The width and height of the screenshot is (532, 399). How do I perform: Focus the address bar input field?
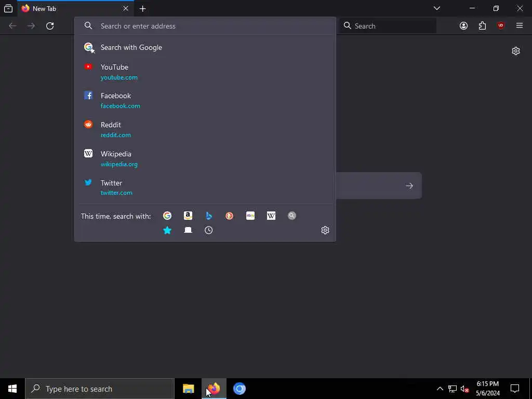(205, 26)
